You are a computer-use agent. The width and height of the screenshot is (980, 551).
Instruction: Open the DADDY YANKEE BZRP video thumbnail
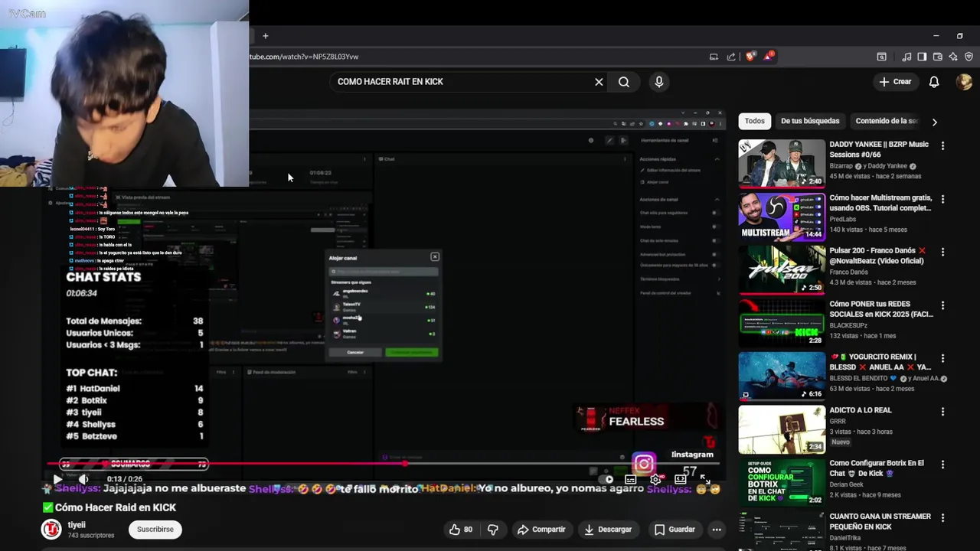[x=782, y=163]
